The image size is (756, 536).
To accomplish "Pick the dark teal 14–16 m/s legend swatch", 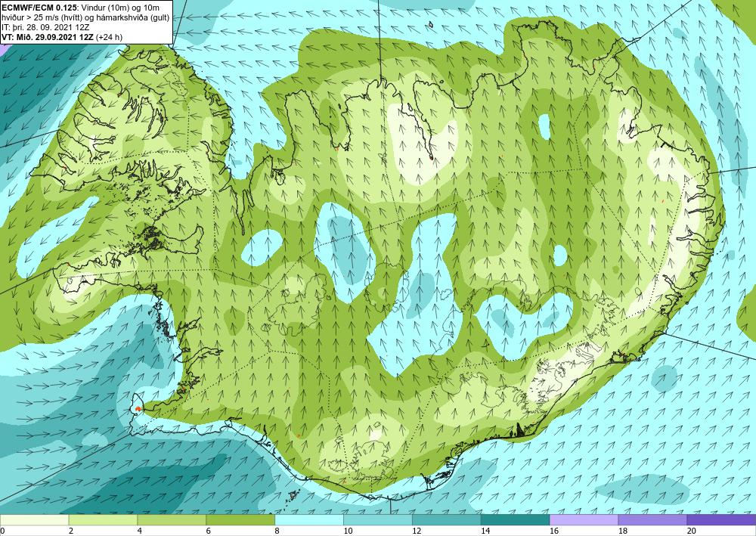I will point(515,519).
